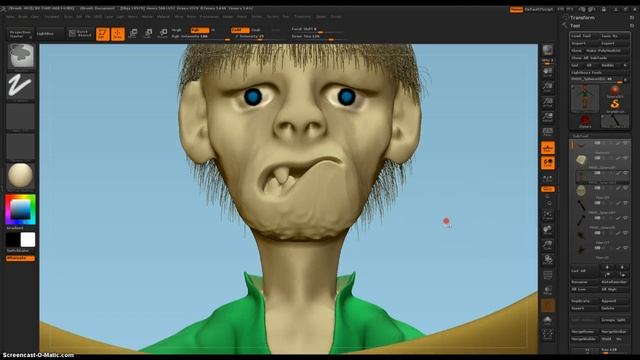Open the Brush menu
The width and height of the screenshot is (640, 360).
[23, 17]
